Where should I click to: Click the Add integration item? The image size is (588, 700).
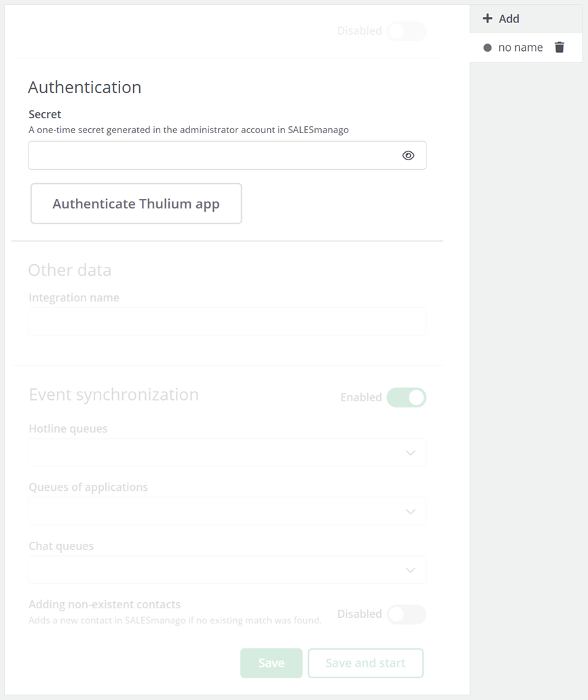click(509, 19)
